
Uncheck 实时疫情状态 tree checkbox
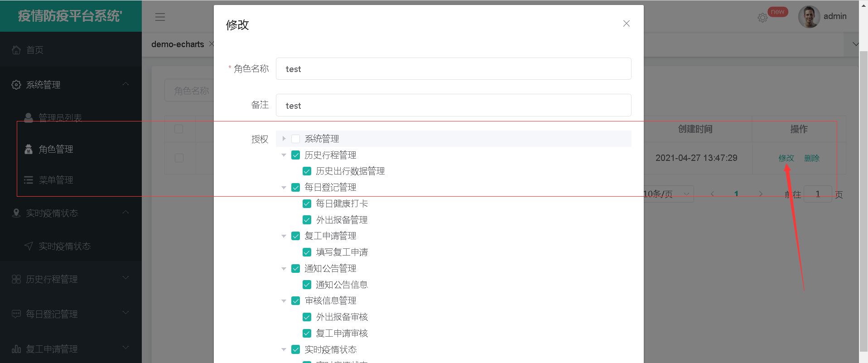point(295,349)
